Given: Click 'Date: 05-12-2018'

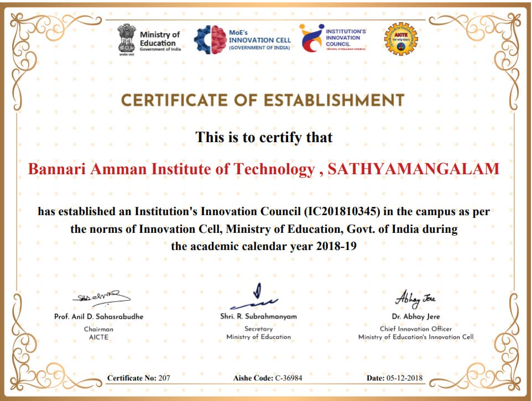Looking at the screenshot, I should pos(395,378).
